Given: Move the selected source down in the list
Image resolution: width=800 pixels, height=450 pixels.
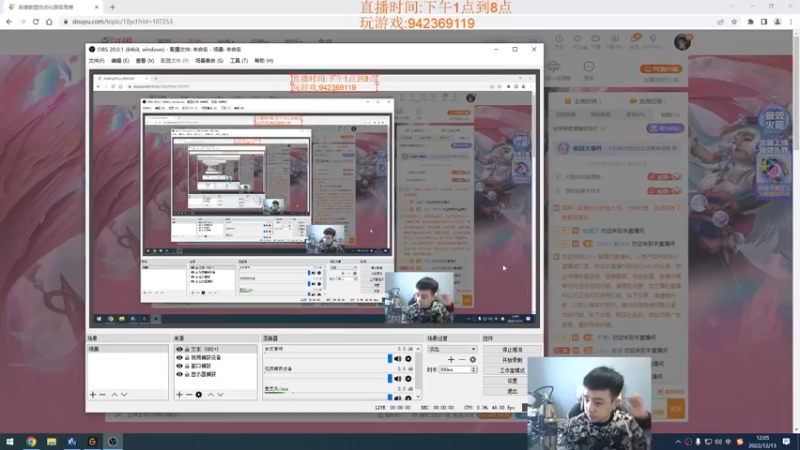Looking at the screenshot, I should pyautogui.click(x=220, y=394).
